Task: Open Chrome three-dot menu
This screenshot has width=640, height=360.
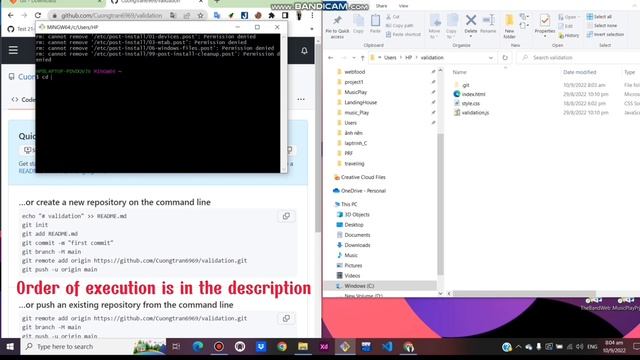Action: click(312, 16)
